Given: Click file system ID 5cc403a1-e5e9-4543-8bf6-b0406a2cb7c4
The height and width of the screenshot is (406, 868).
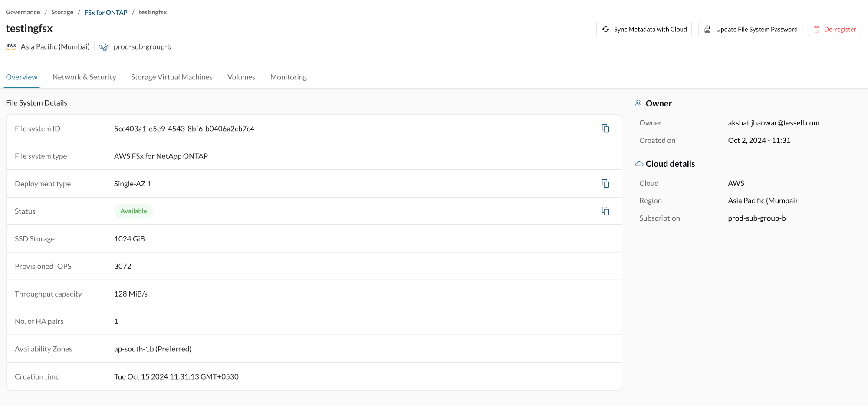Looking at the screenshot, I should tap(184, 129).
